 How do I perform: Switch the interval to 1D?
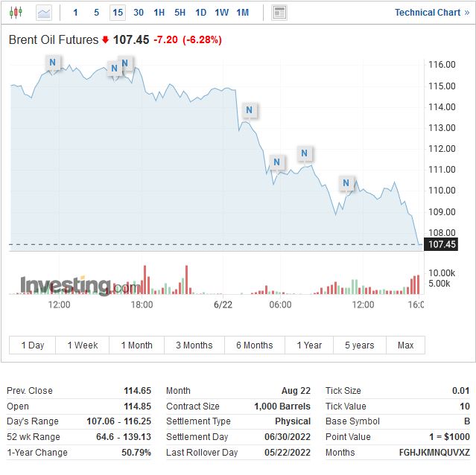click(x=201, y=13)
